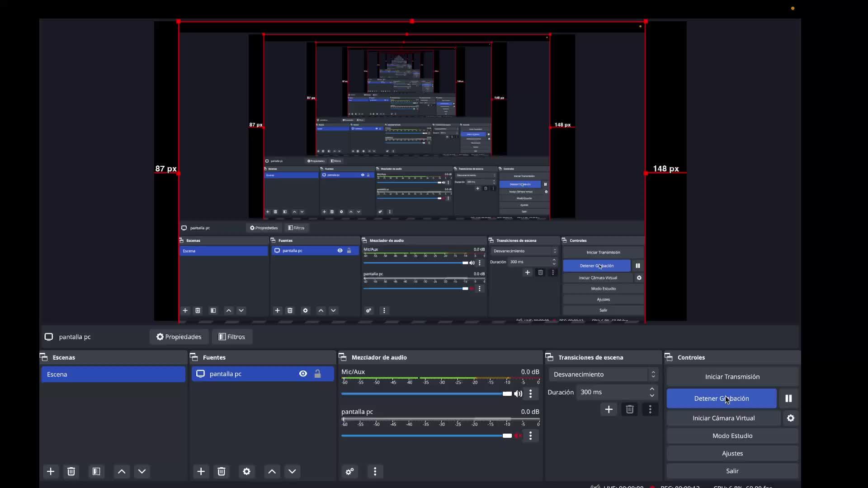Unmute pantalla pc audio channel
This screenshot has height=488, width=868.
pyautogui.click(x=518, y=436)
